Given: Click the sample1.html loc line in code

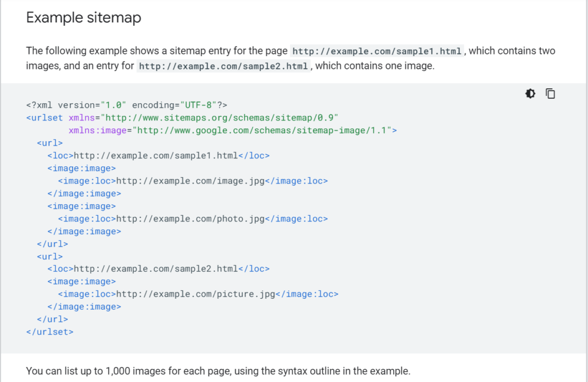Looking at the screenshot, I should click(x=158, y=156).
